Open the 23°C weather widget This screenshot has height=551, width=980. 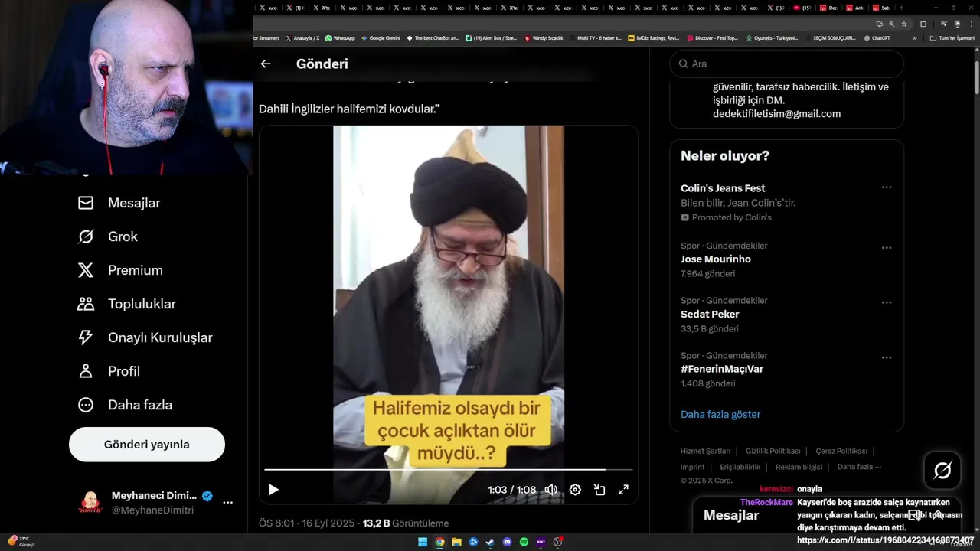pos(20,542)
